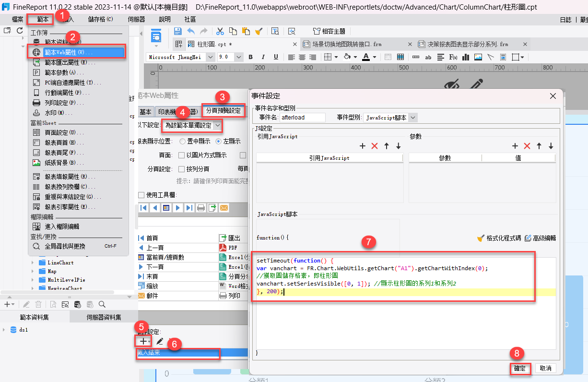The width and height of the screenshot is (588, 382).
Task: Close the 柱形圖.cpt tab
Action: coord(295,44)
